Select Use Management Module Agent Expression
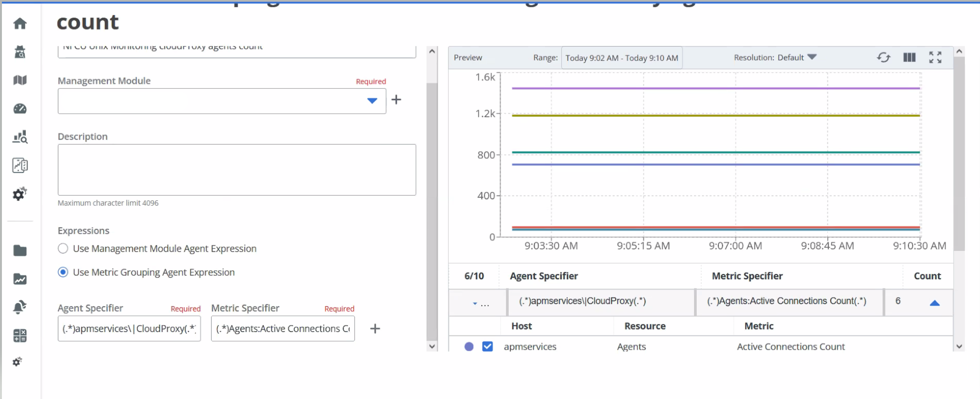 (x=63, y=249)
